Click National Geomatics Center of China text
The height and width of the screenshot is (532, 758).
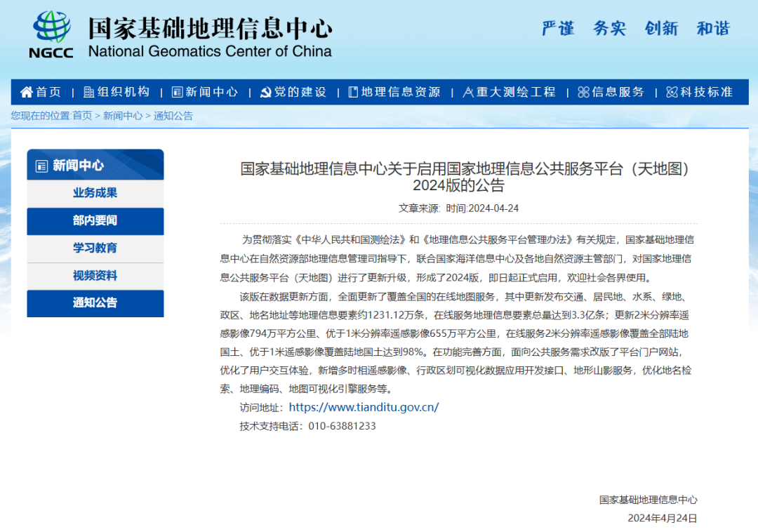tap(210, 51)
